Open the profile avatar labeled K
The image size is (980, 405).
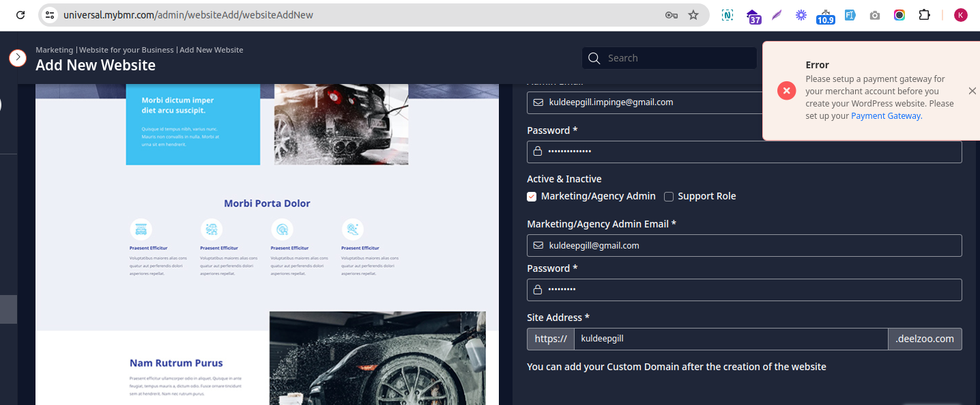point(960,15)
